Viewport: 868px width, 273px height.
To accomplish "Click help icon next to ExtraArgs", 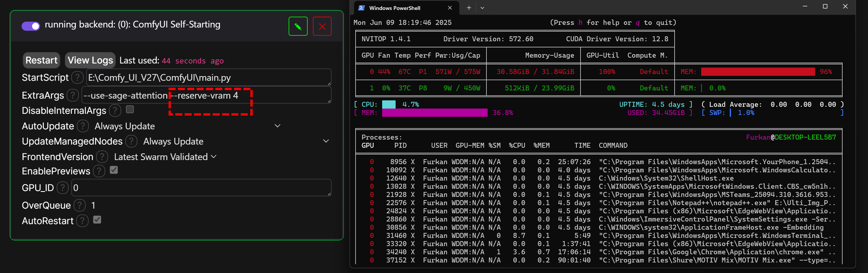I will 73,95.
